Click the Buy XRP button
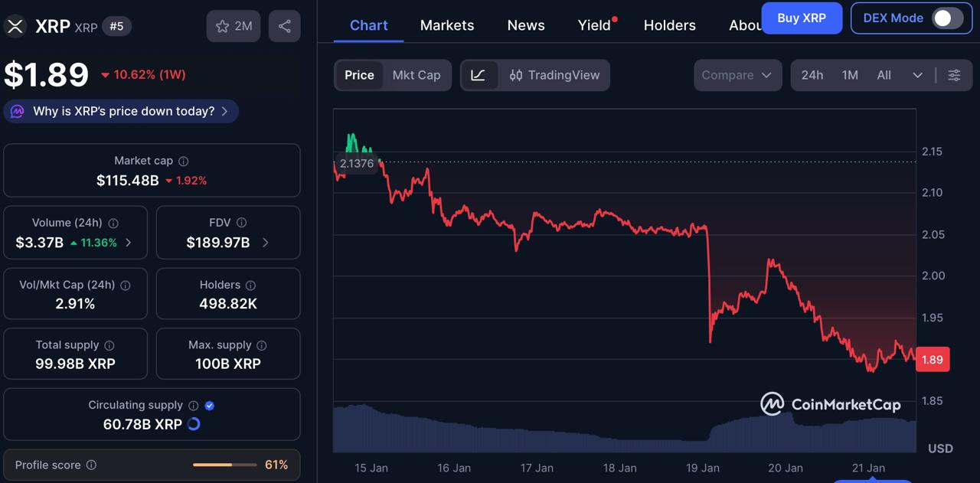This screenshot has width=980, height=483. click(x=802, y=18)
